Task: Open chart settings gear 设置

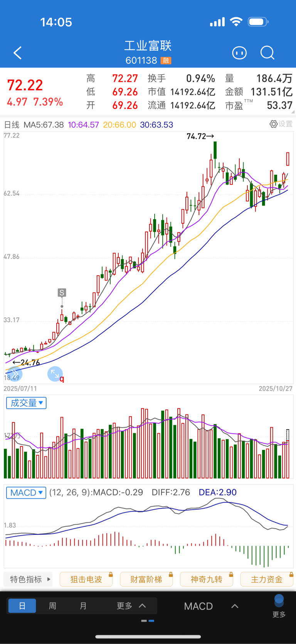Action: (x=281, y=124)
